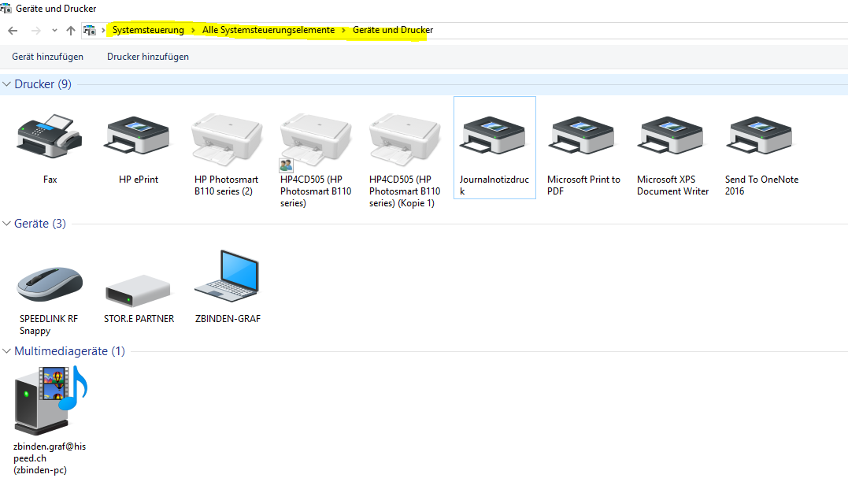Select the Fax printer icon
Screen dimensions: 848x504
(50, 136)
